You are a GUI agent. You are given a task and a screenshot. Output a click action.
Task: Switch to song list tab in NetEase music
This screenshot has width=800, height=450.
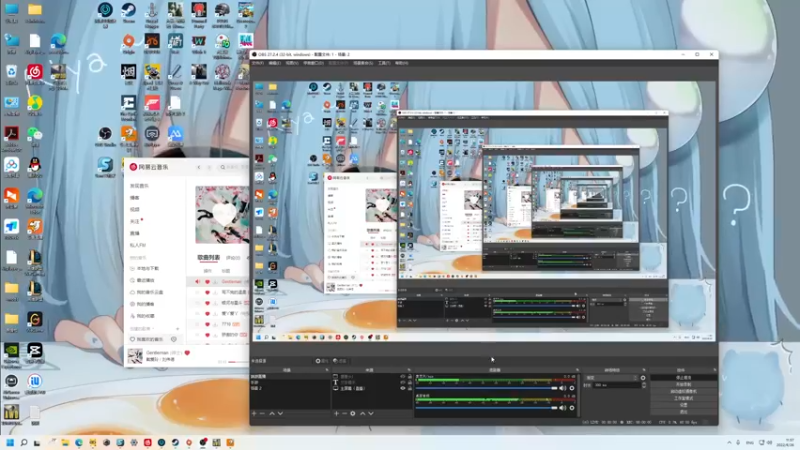[209, 258]
